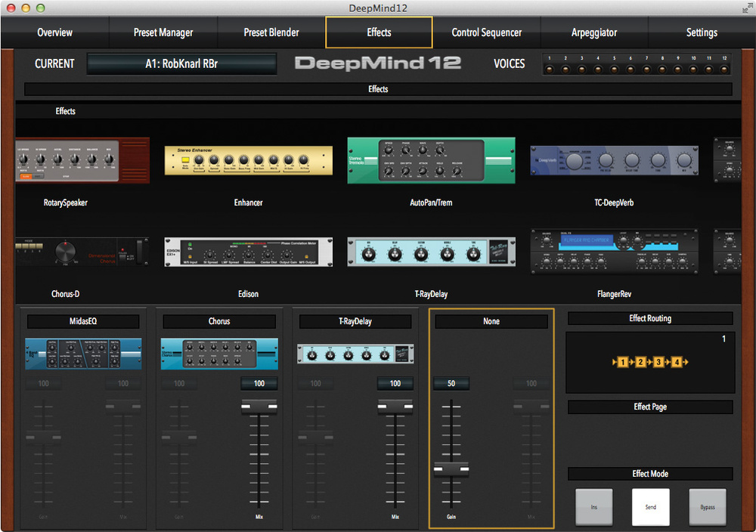The image size is (756, 532).
Task: Click the effect routing chain diagram
Action: click(649, 363)
